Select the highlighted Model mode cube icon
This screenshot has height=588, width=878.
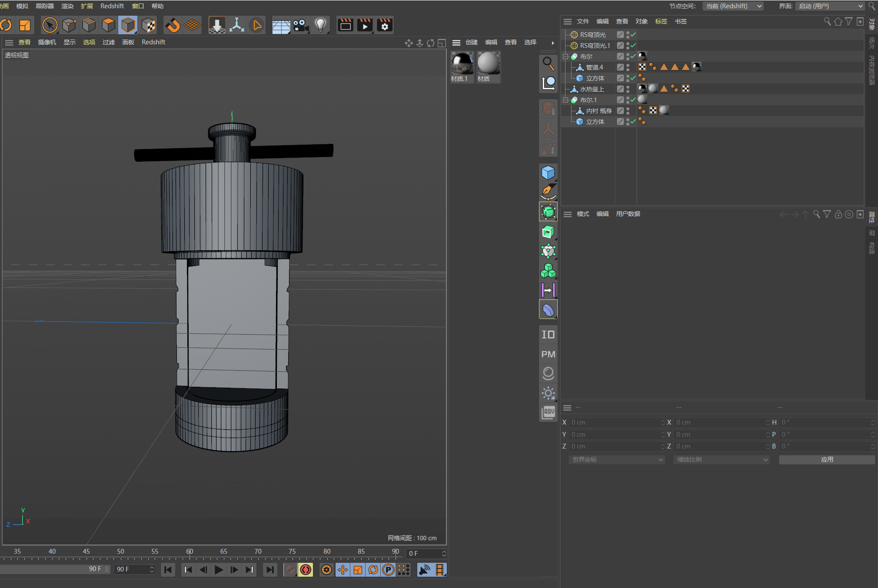(x=128, y=25)
